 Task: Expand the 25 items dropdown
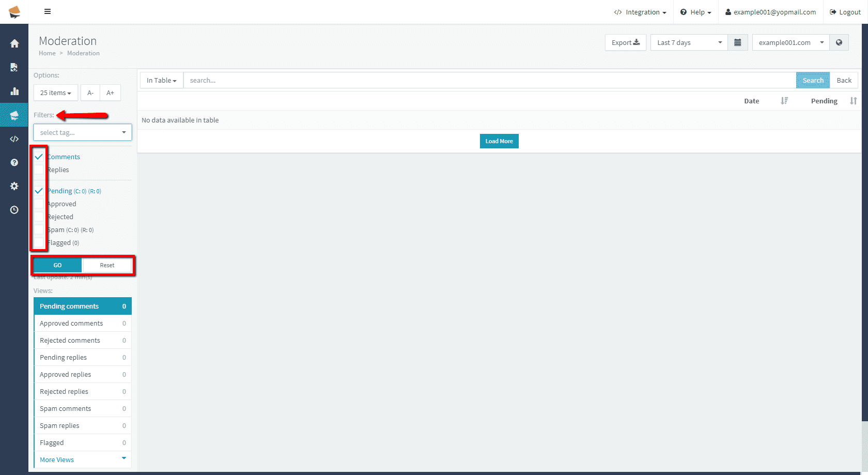[x=55, y=93]
